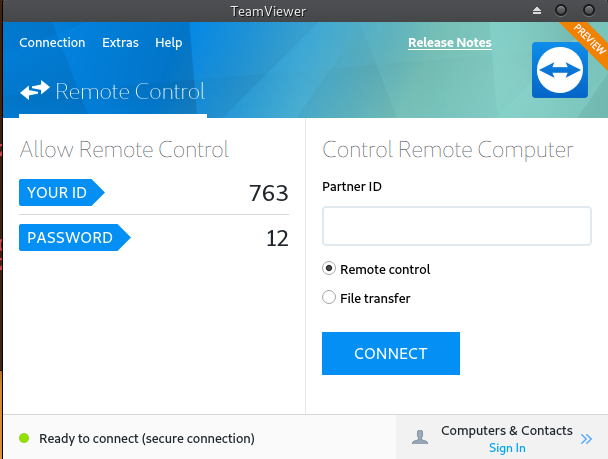Viewport: 608px width, 459px height.
Task: Click the Partner ID input field
Action: pyautogui.click(x=457, y=226)
